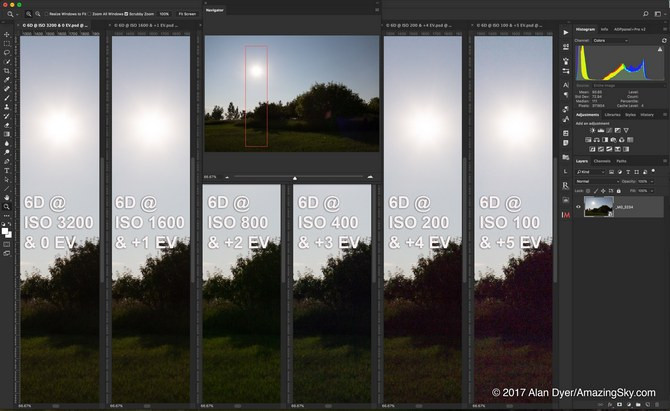Select the Move tool
Image resolution: width=670 pixels, height=411 pixels.
click(7, 33)
